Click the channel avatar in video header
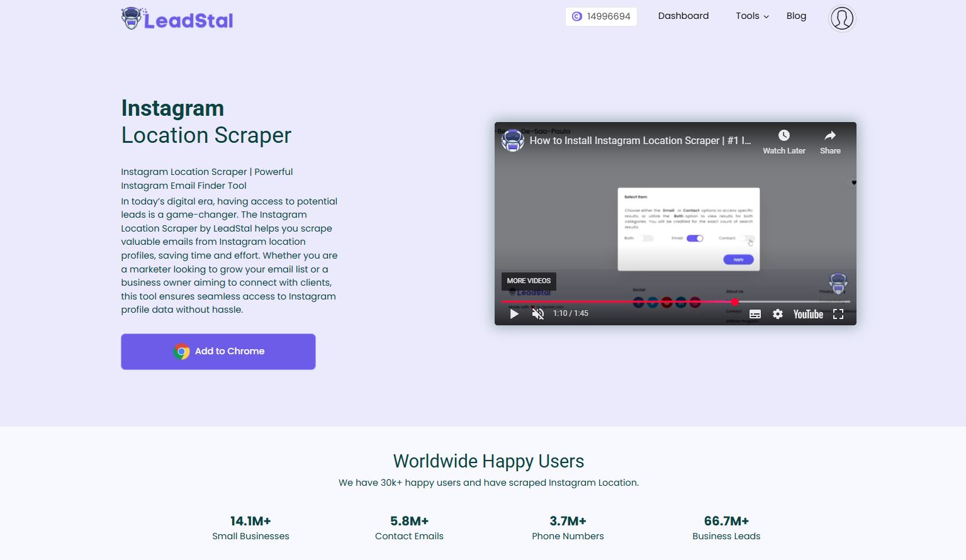966x560 pixels. tap(513, 141)
